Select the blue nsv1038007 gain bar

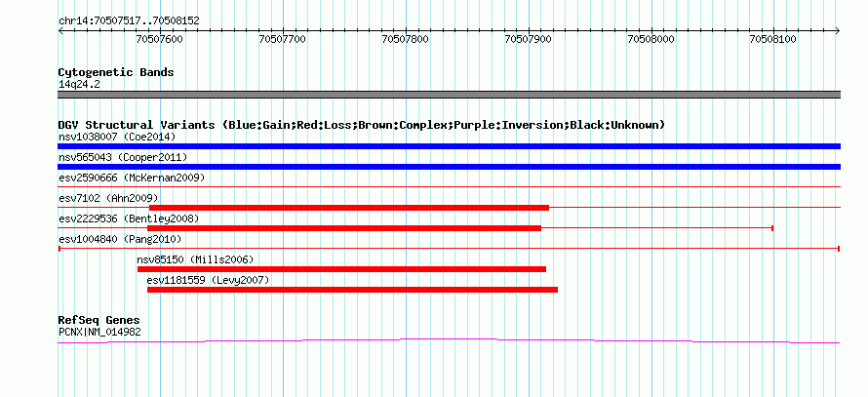tap(449, 146)
